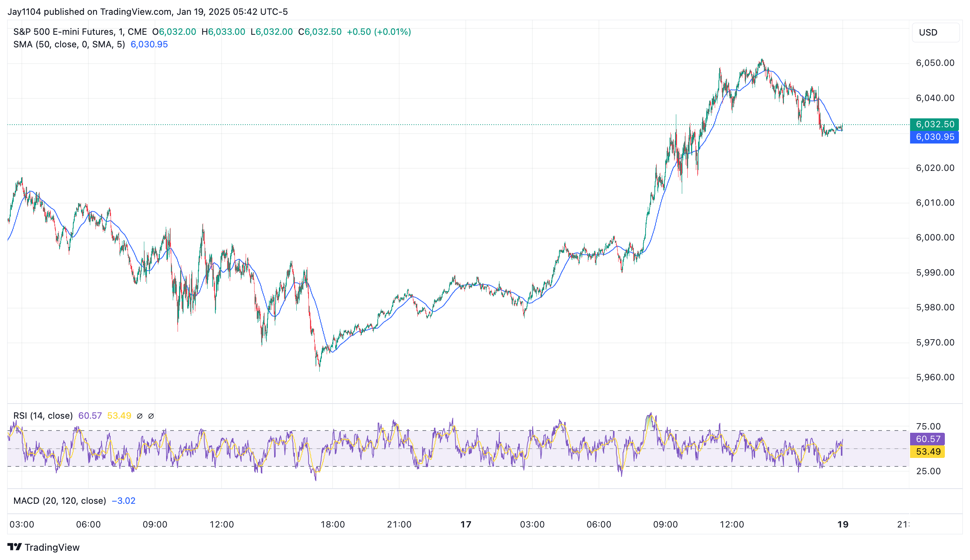Click the TradingView logo icon

15,547
